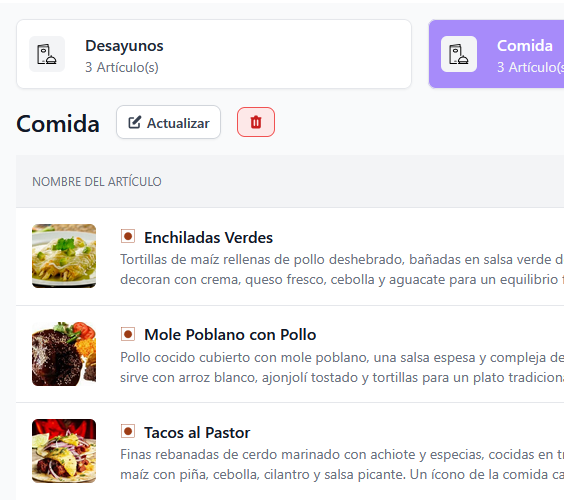Click non-veg indicator beside Mole Poblano
This screenshot has width=564, height=500.
(128, 334)
